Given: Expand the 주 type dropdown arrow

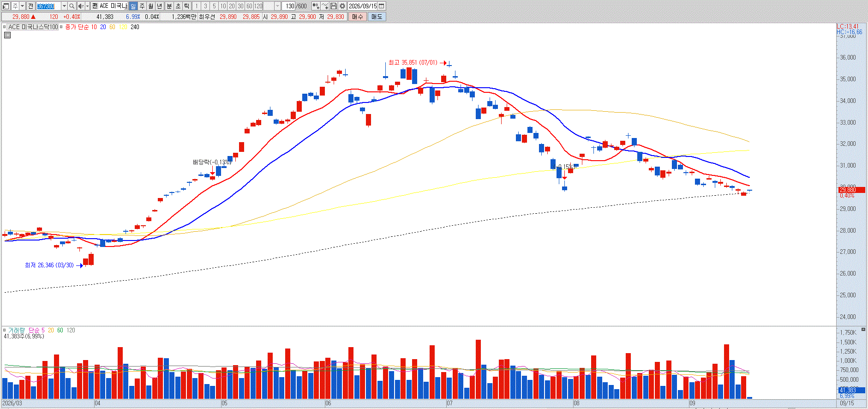Looking at the screenshot, I should tap(22, 6).
